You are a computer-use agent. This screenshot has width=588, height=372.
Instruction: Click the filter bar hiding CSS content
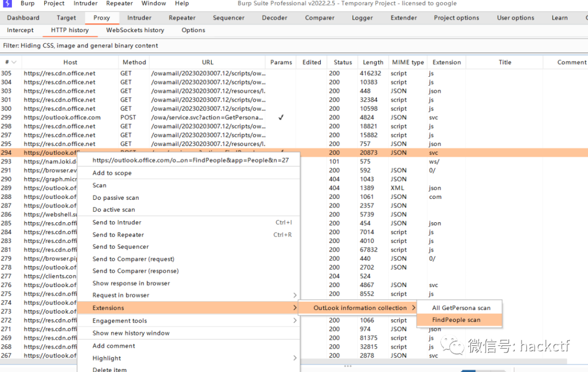[294, 45]
